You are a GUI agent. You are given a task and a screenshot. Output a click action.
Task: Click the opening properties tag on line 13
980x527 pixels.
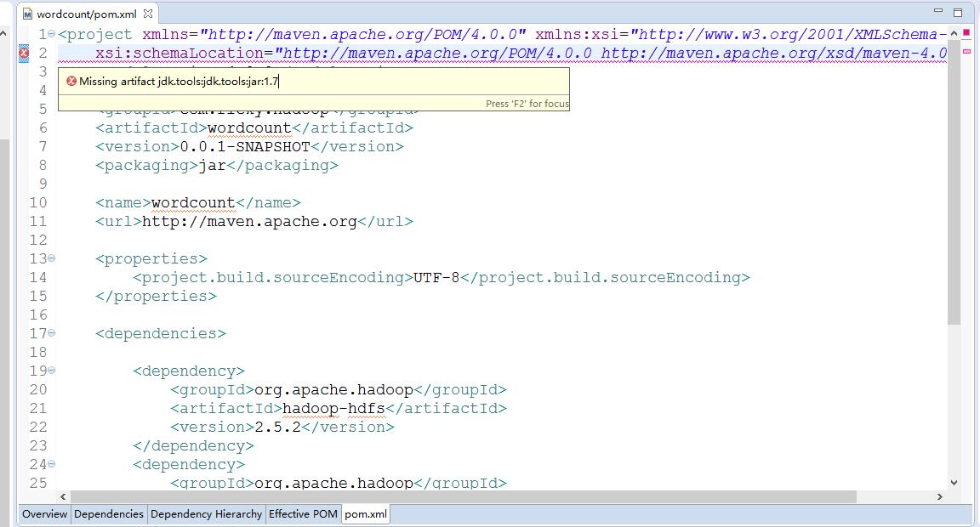click(151, 258)
